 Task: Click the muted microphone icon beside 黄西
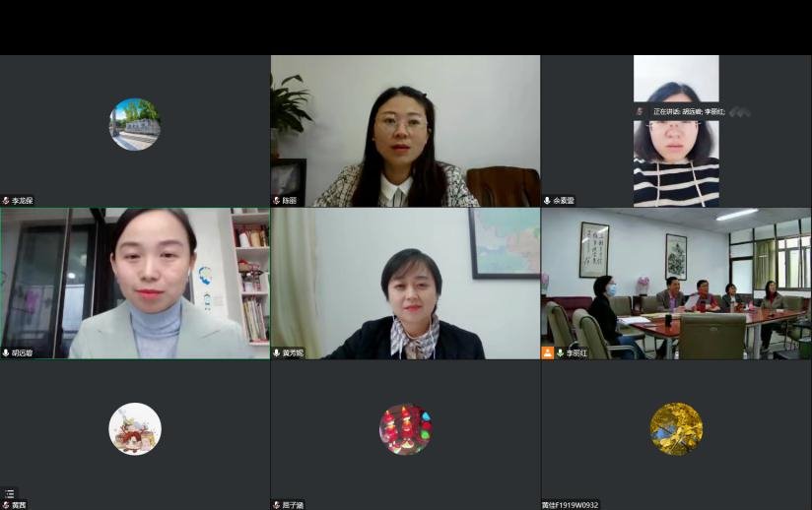coord(6,505)
